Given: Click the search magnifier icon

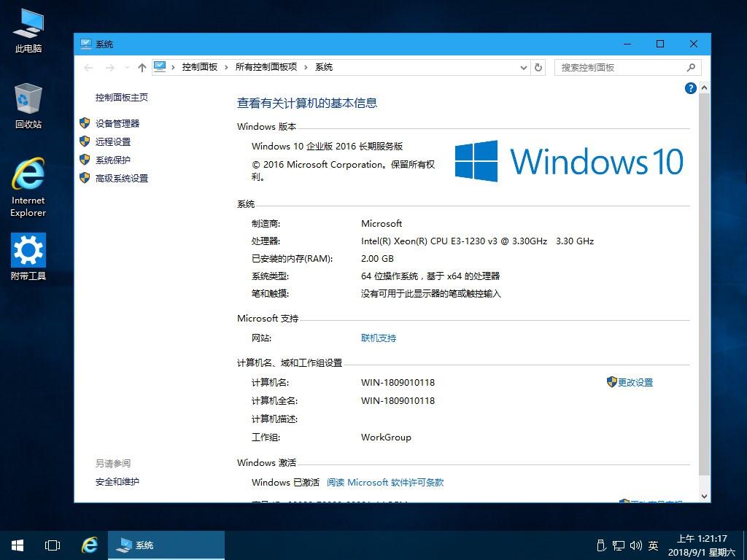Looking at the screenshot, I should tap(692, 68).
